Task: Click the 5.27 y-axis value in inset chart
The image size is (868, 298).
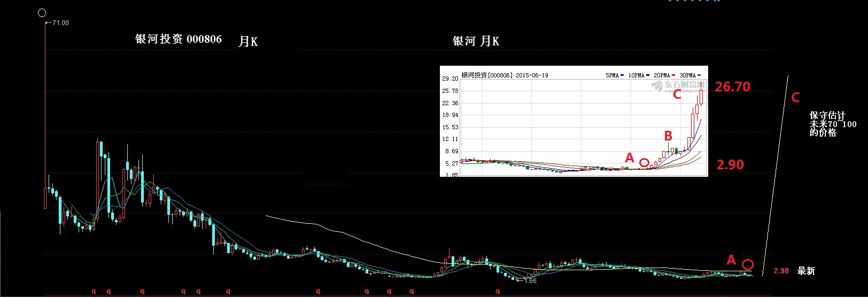Action: click(452, 164)
